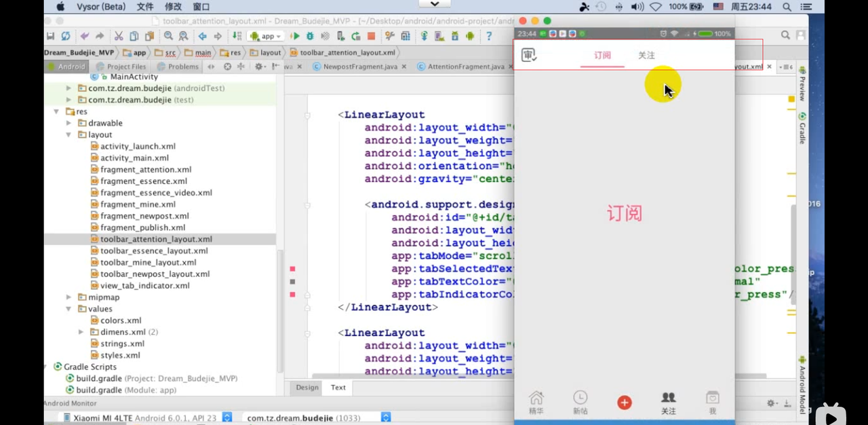Tap the red plus publish button
Screen dimensions: 868x425
[624, 403]
